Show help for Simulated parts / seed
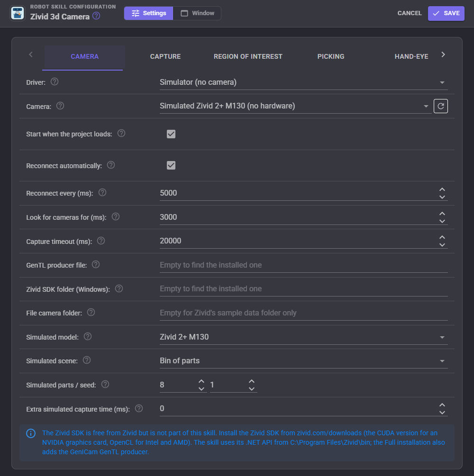 [105, 385]
